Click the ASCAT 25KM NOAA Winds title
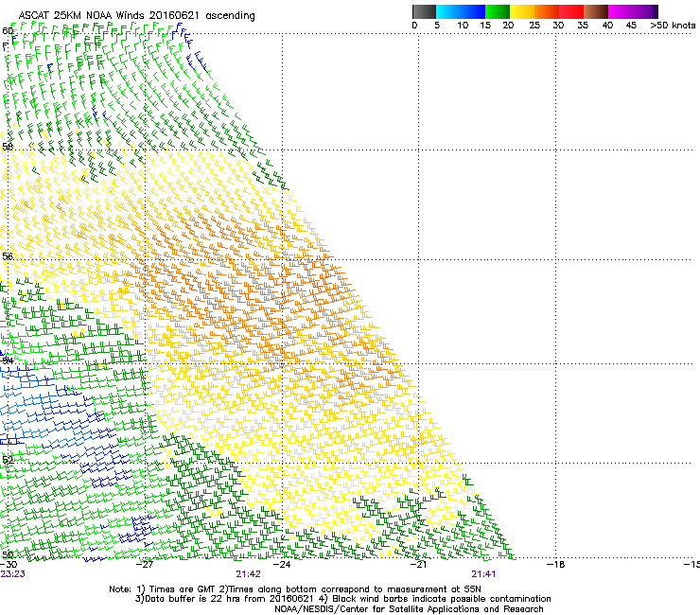This screenshot has height=615, width=700. tap(136, 16)
